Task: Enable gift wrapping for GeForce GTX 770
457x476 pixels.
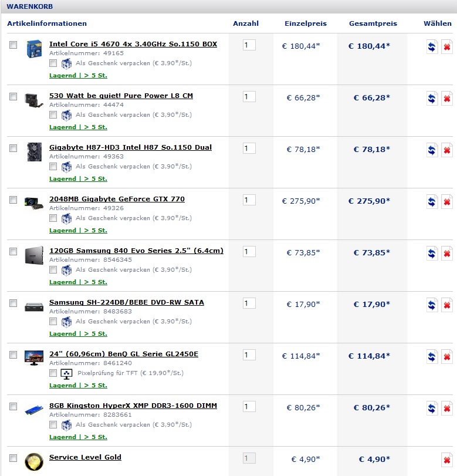Action: [x=53, y=218]
